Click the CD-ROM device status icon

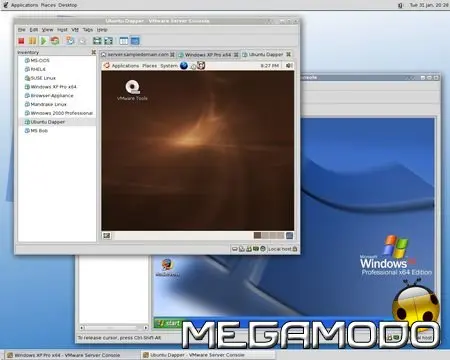click(263, 249)
